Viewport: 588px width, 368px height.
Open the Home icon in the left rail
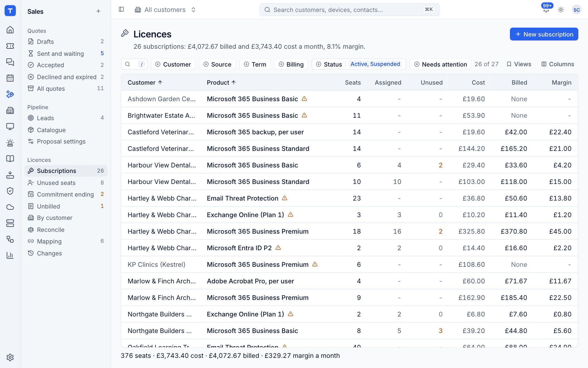[x=10, y=30]
